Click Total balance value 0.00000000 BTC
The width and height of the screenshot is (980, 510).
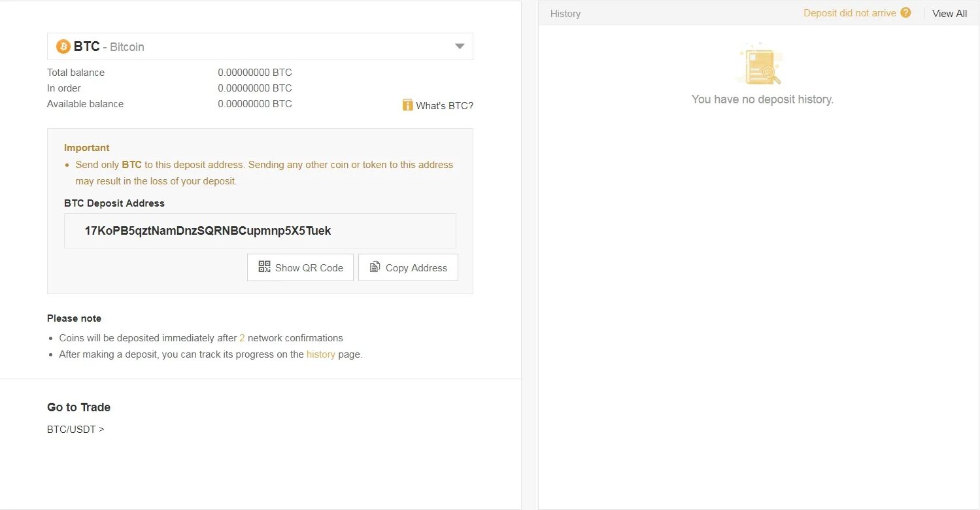(x=255, y=73)
